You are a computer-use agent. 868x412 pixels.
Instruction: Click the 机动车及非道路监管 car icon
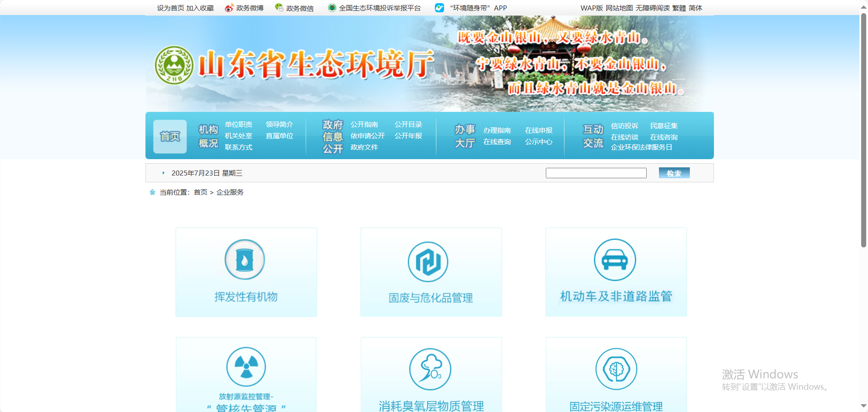click(615, 259)
